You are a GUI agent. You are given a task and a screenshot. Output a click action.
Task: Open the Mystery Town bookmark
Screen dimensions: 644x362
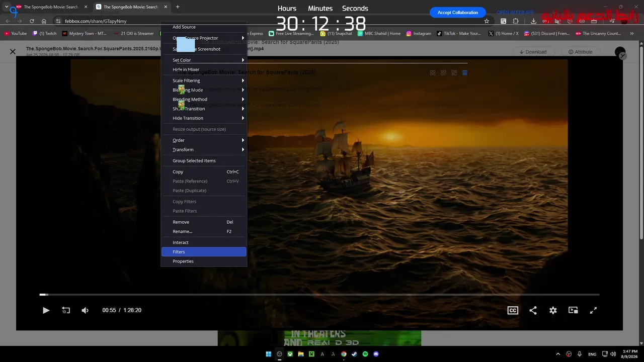point(85,34)
